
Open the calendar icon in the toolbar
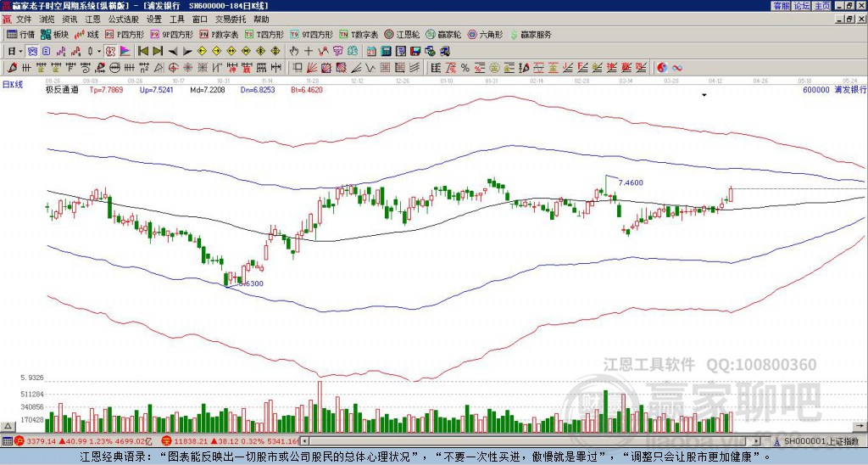coord(371,52)
